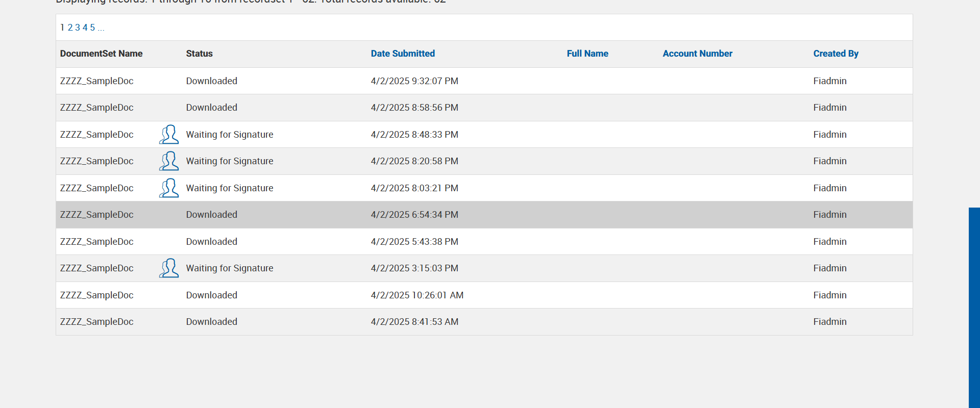
Task: Sort table by Account Number column
Action: click(697, 54)
